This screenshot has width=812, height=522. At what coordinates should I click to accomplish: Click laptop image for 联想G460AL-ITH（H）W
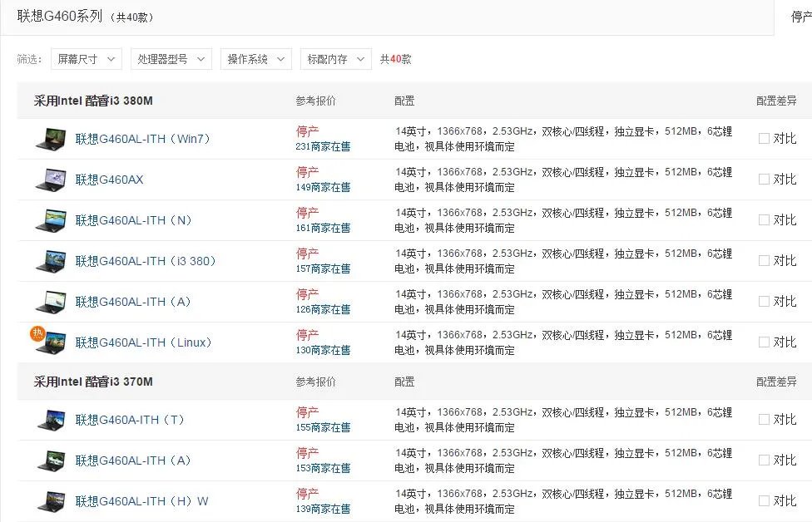click(x=51, y=502)
